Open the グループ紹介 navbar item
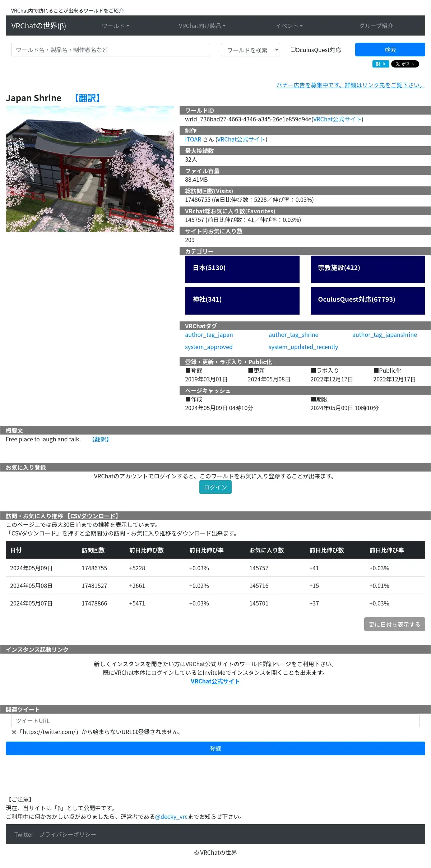 (x=376, y=26)
